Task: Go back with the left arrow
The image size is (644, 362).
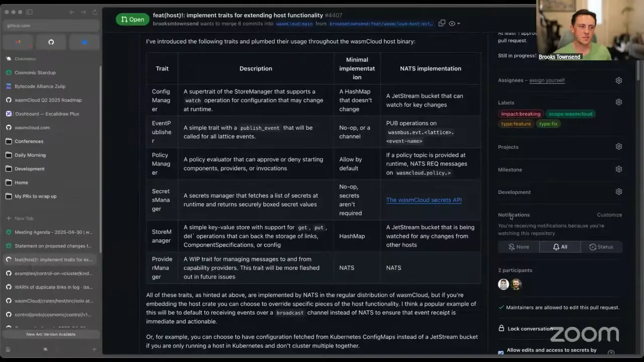Action: (72, 12)
